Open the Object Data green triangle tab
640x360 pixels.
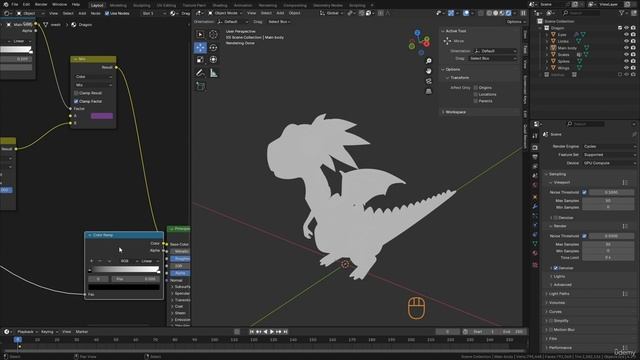tap(535, 243)
